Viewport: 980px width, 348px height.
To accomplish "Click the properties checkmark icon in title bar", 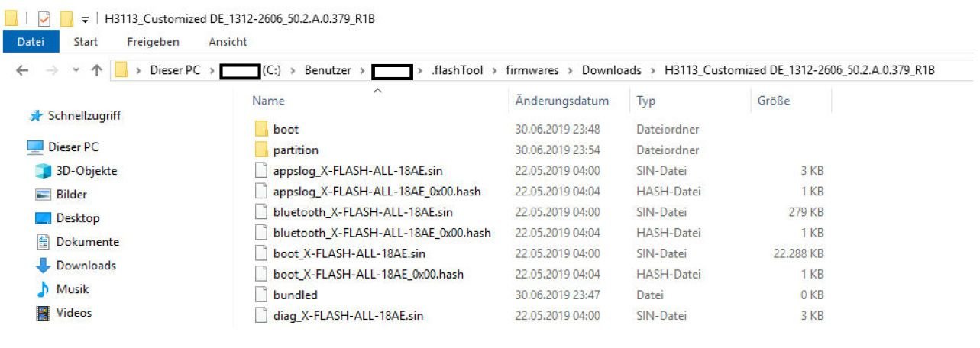I will click(x=44, y=18).
